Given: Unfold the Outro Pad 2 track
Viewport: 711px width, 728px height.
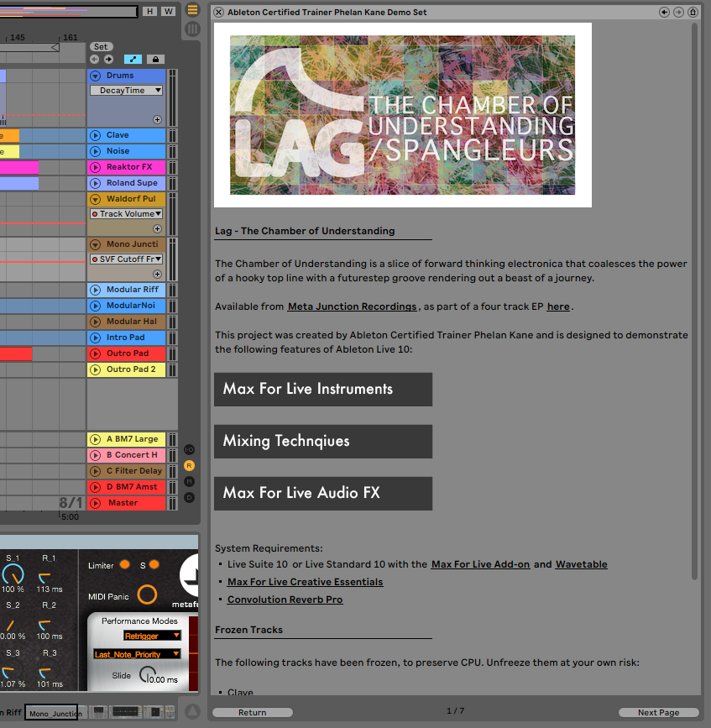Looking at the screenshot, I should (x=96, y=370).
